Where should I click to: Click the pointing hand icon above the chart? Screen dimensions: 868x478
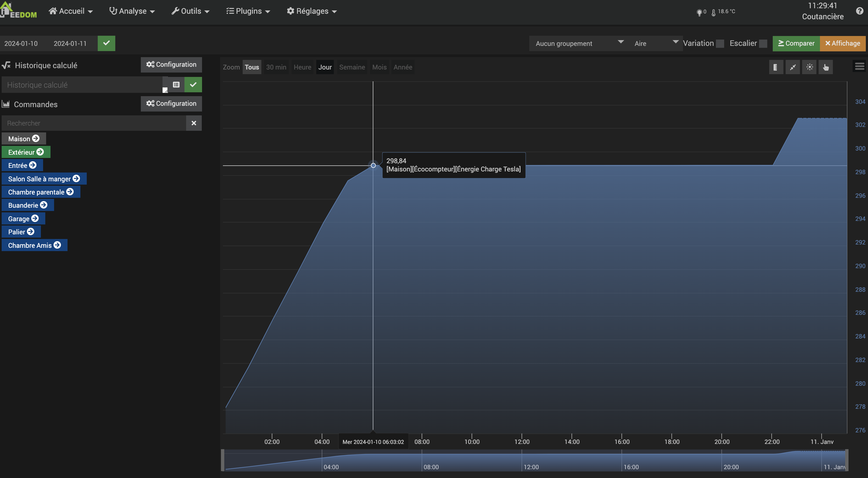[x=826, y=67]
